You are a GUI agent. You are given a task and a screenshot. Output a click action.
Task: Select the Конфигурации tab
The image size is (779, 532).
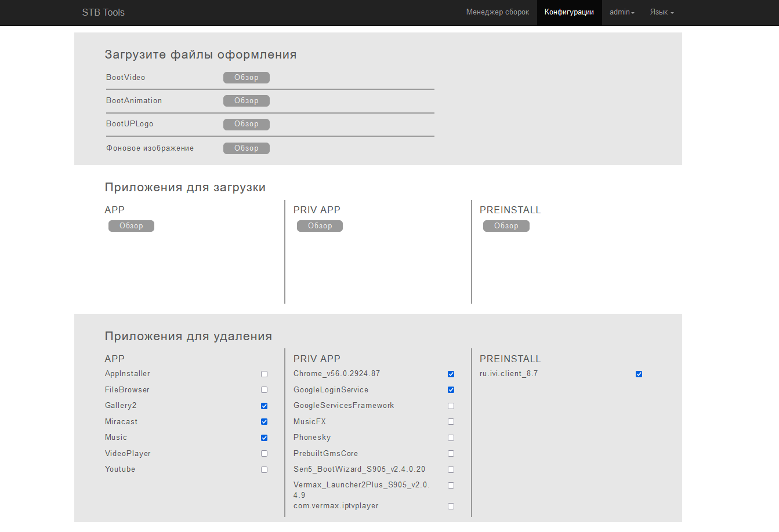pyautogui.click(x=569, y=12)
